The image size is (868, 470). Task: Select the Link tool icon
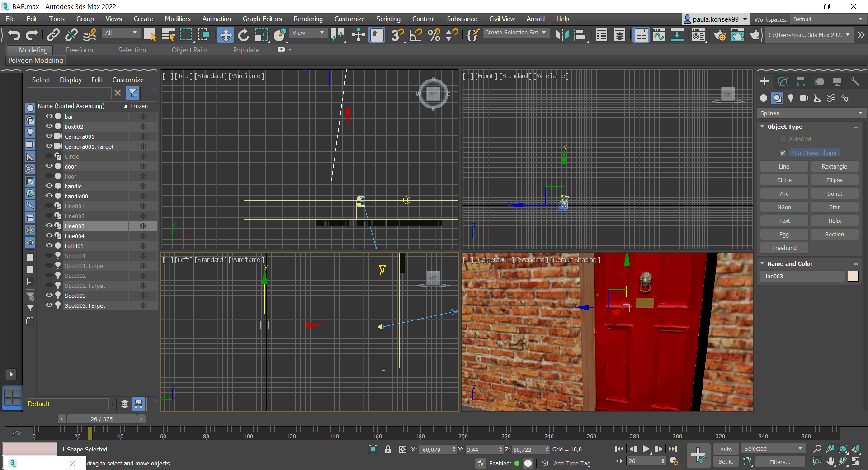53,35
